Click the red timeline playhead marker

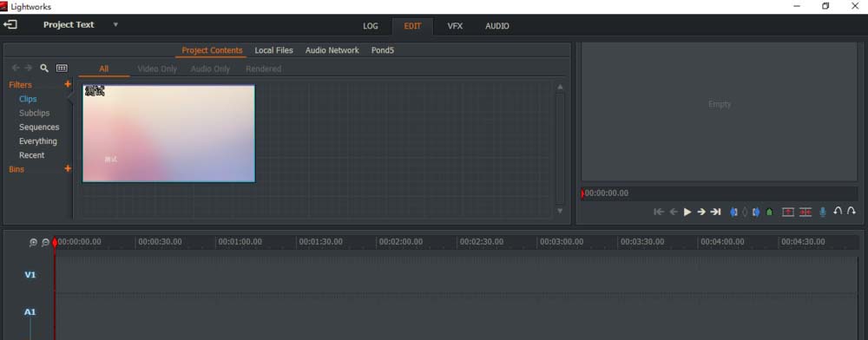point(54,242)
